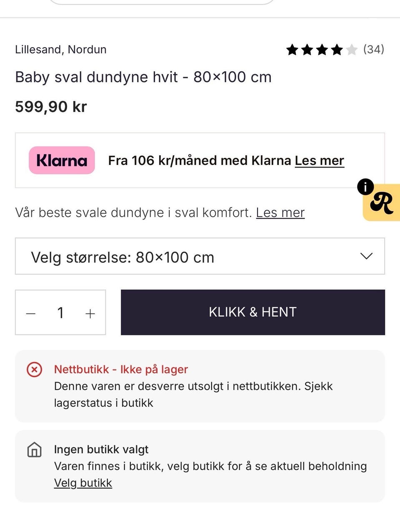
Task: Click the Nettbutikk - Ikke på lager notice
Action: tap(121, 370)
